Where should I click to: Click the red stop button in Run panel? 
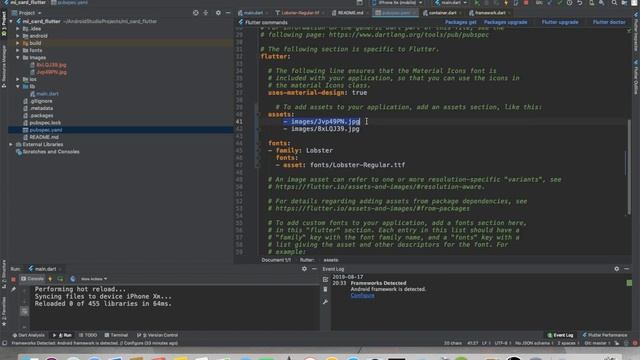(x=13, y=279)
